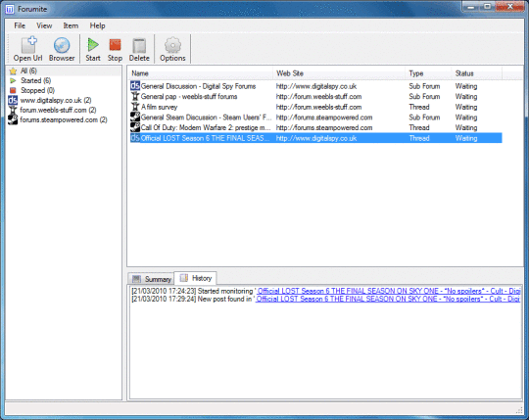Click the icon of A film survey row
529x420 pixels.
pos(135,107)
